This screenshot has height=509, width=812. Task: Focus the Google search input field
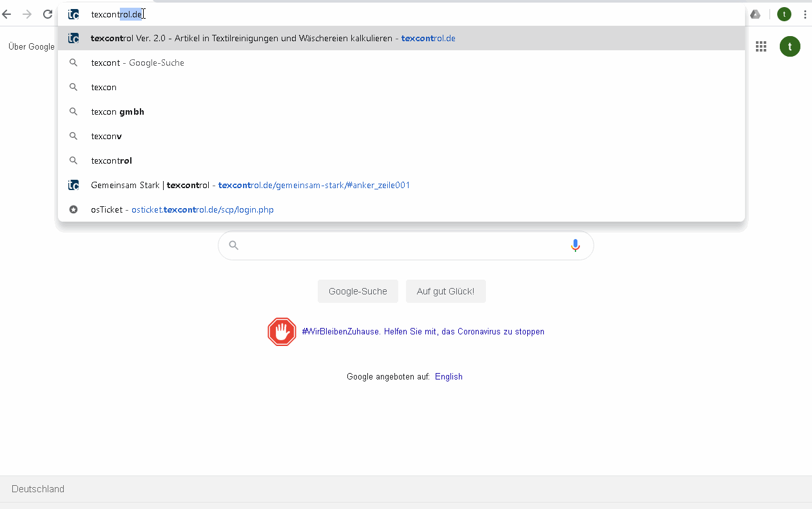pyautogui.click(x=406, y=245)
